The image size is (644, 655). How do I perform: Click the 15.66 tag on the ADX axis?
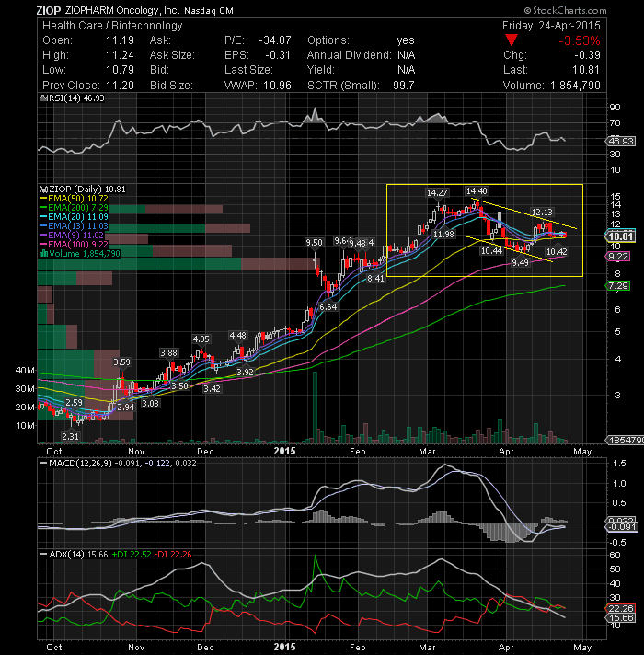point(621,618)
